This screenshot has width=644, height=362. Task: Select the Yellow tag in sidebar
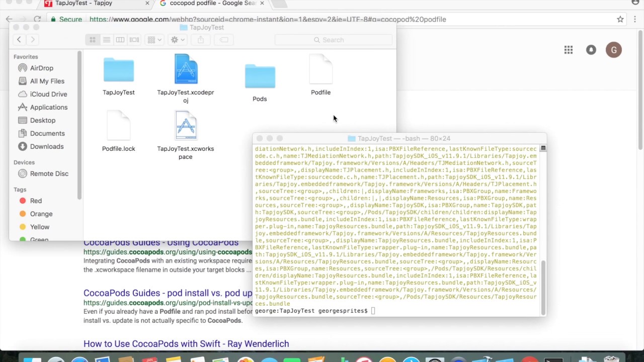click(x=39, y=227)
